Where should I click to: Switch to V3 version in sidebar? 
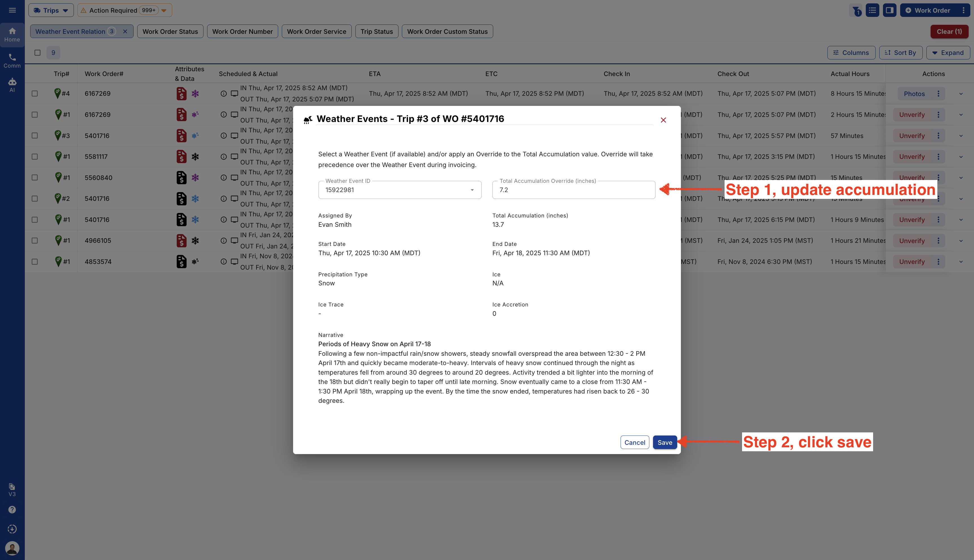pos(12,490)
